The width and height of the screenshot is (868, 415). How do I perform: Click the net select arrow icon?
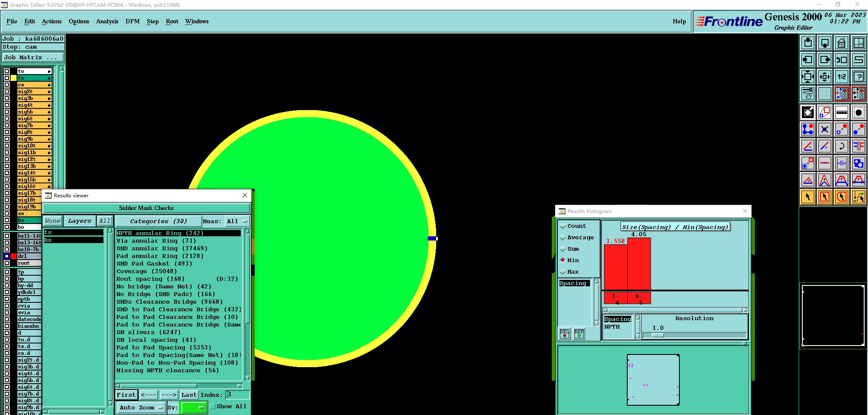tap(859, 197)
